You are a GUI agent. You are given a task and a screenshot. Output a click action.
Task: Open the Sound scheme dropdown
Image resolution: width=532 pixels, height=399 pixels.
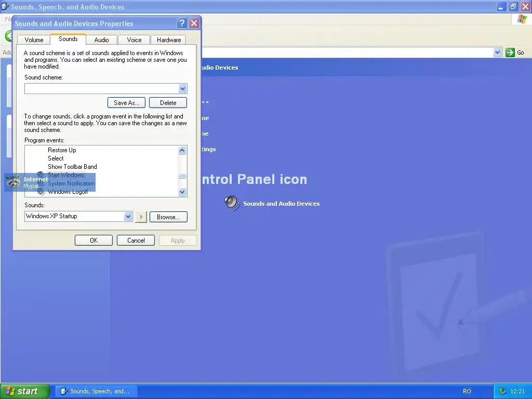[x=182, y=88]
